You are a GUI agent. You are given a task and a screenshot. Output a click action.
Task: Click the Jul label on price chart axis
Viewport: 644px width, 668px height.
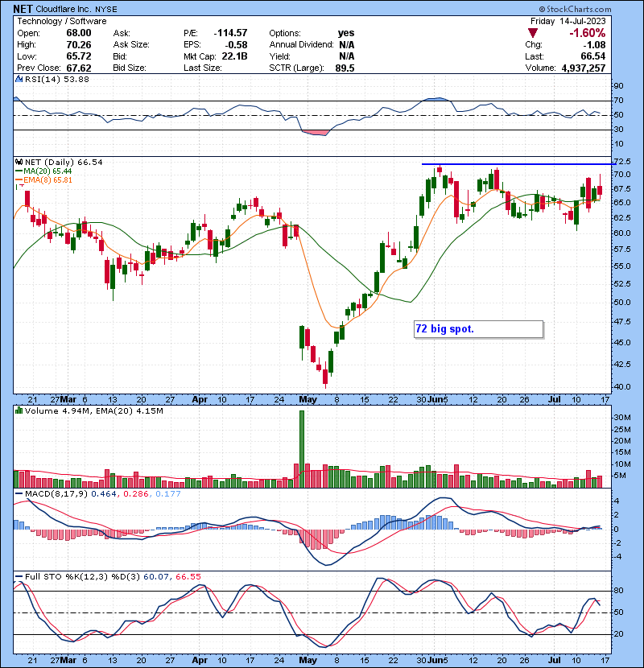point(554,400)
